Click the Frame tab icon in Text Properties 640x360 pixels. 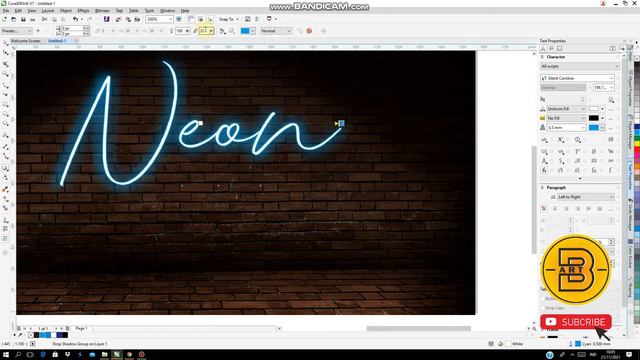coord(559,49)
